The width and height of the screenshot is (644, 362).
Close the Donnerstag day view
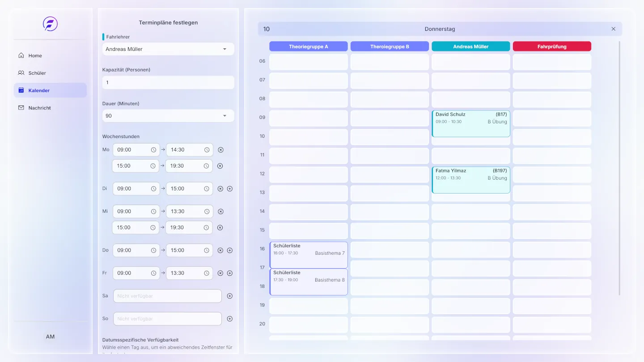click(614, 29)
